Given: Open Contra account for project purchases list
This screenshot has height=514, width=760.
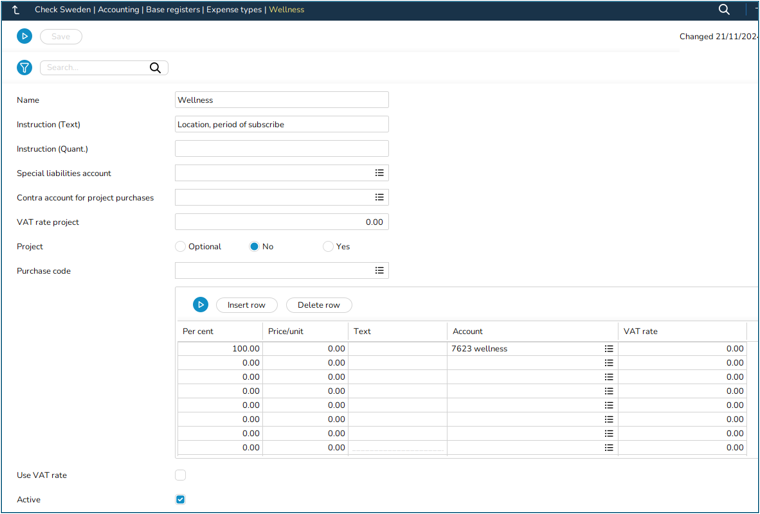Looking at the screenshot, I should [x=379, y=197].
